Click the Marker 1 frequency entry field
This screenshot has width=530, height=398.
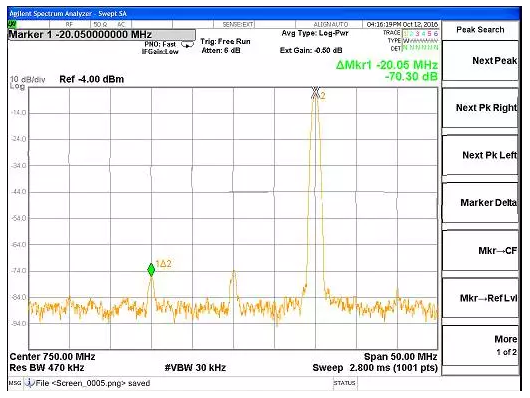101,35
